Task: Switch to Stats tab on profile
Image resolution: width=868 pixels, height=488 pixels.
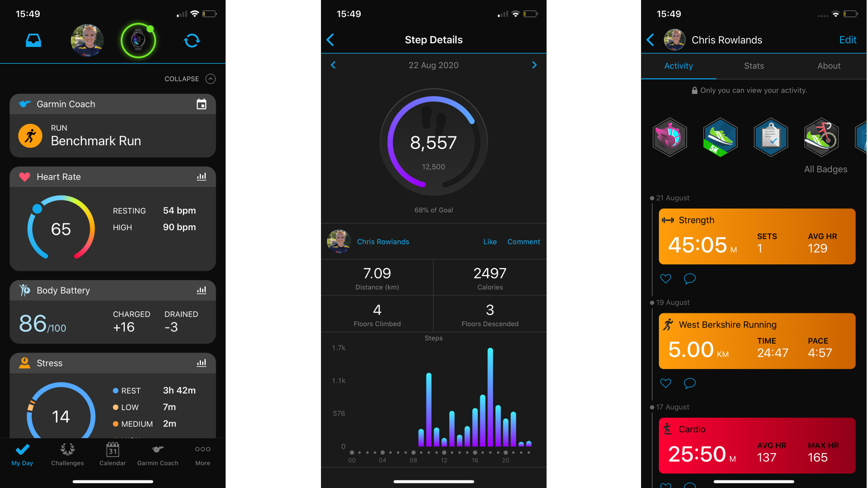Action: click(x=753, y=66)
